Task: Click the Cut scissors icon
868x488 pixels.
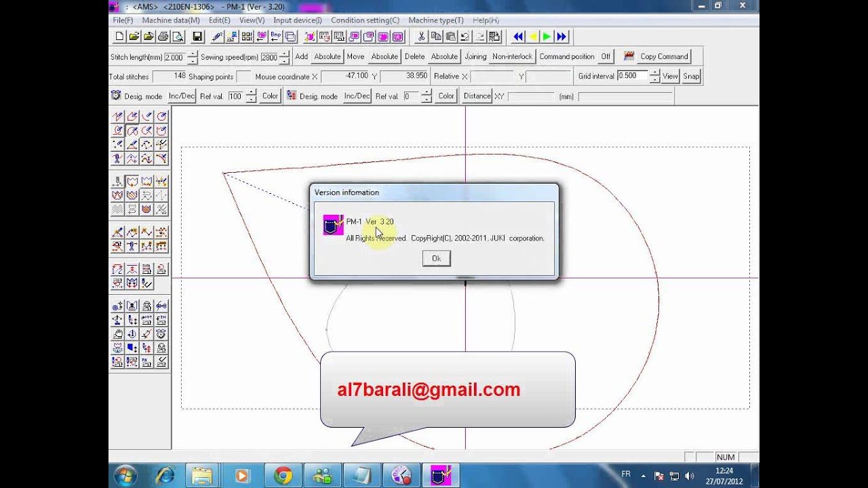Action: click(x=421, y=37)
